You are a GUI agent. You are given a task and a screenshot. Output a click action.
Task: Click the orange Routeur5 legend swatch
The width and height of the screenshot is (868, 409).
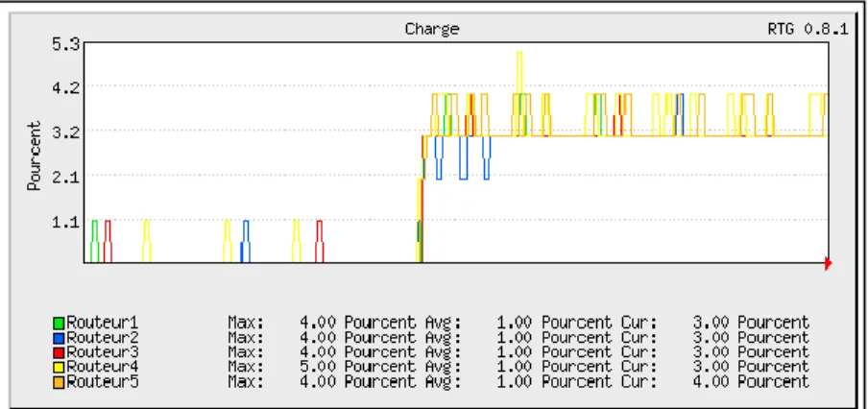pyautogui.click(x=59, y=382)
